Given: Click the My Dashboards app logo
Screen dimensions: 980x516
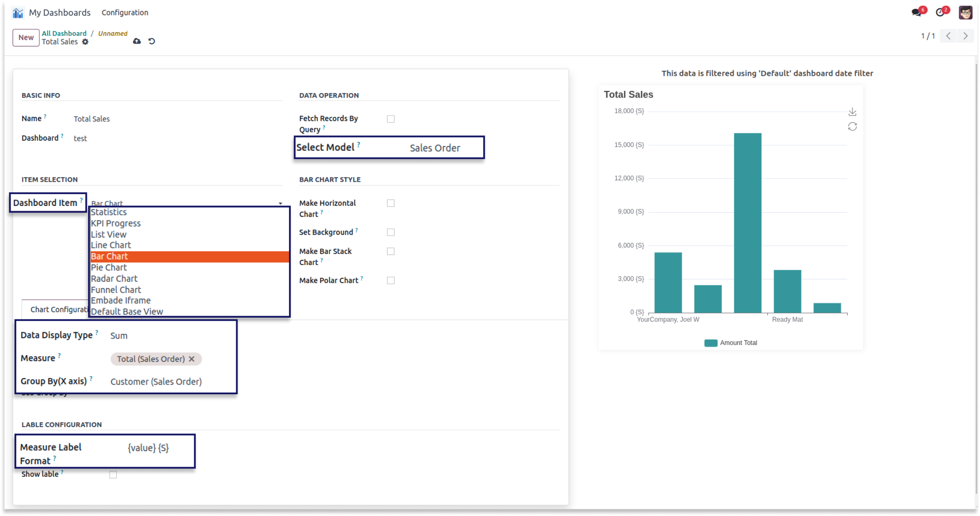Looking at the screenshot, I should coord(18,12).
